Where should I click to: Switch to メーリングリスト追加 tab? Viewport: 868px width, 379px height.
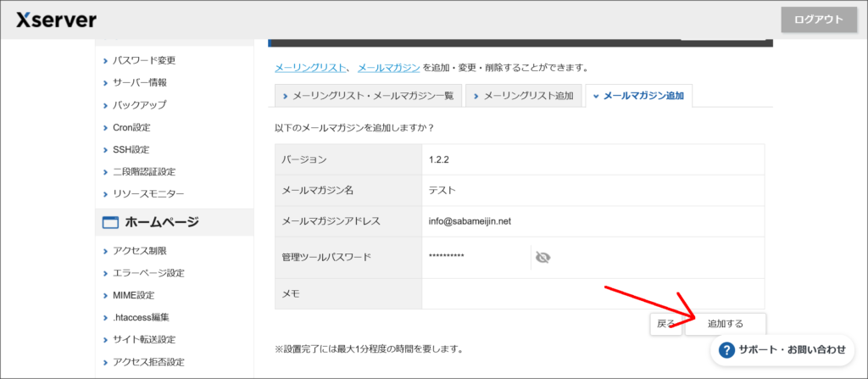point(524,96)
